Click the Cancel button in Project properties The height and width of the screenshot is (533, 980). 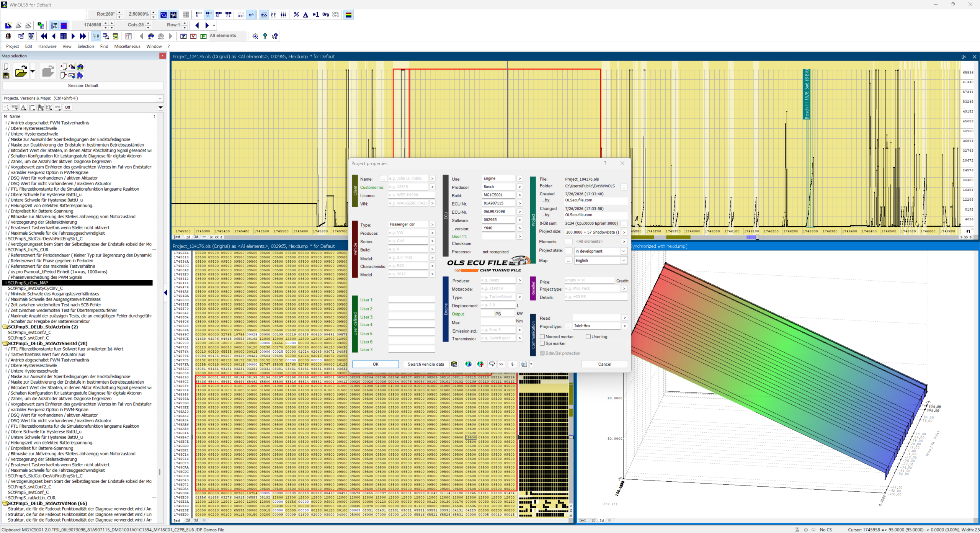coord(605,364)
